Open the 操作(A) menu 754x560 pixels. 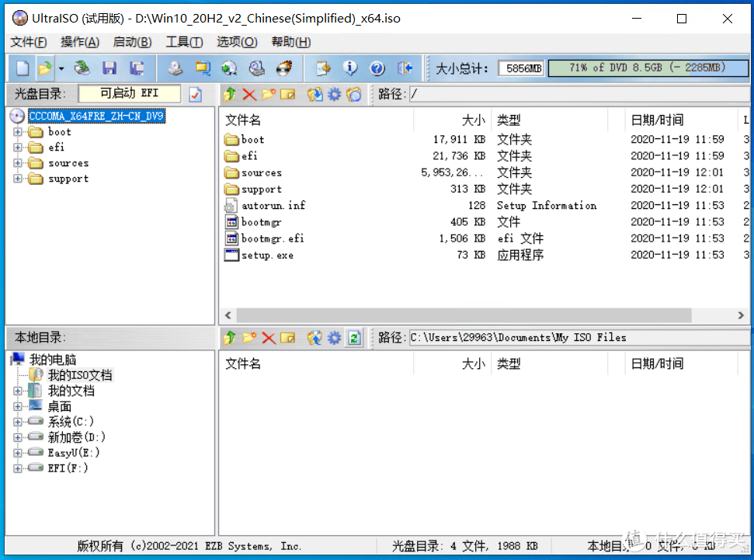point(80,42)
